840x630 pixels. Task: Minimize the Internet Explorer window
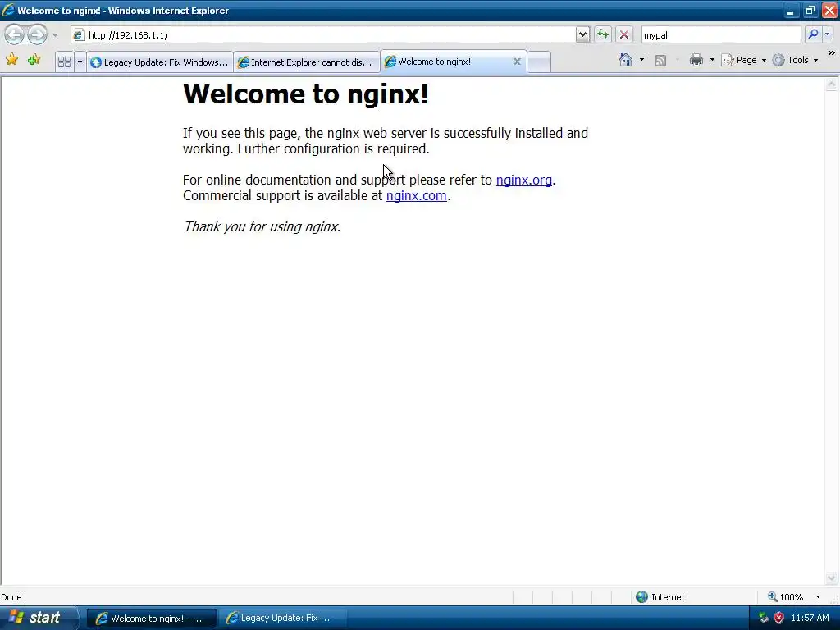coord(790,11)
